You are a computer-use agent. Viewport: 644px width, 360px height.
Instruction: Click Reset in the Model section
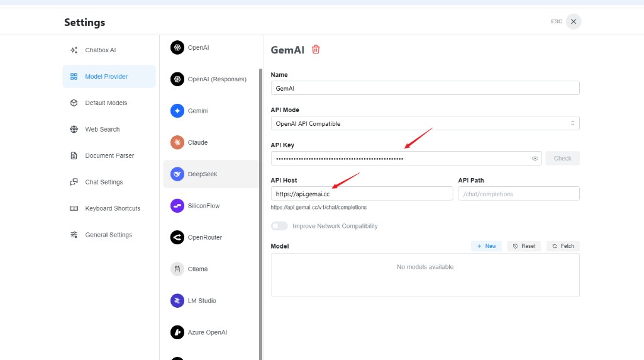524,246
